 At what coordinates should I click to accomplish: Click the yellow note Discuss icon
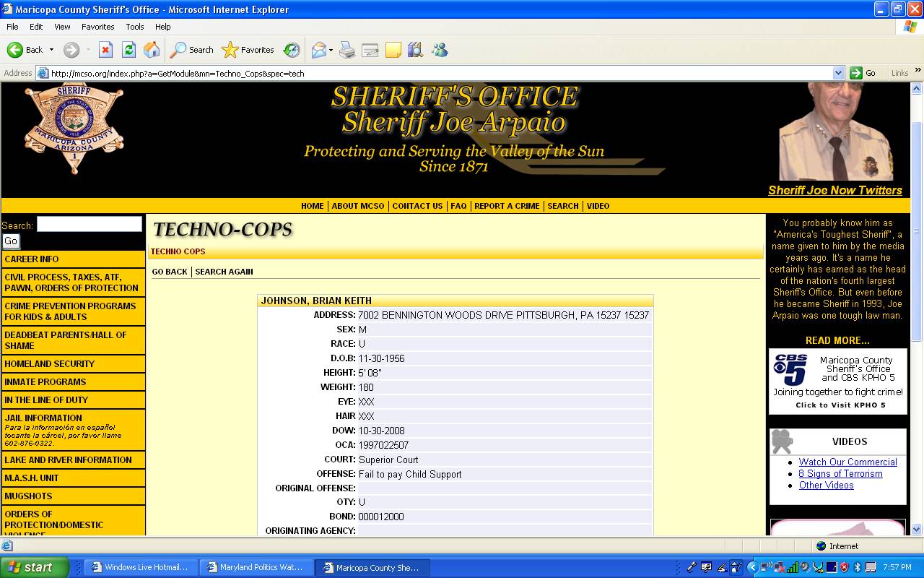pos(393,50)
